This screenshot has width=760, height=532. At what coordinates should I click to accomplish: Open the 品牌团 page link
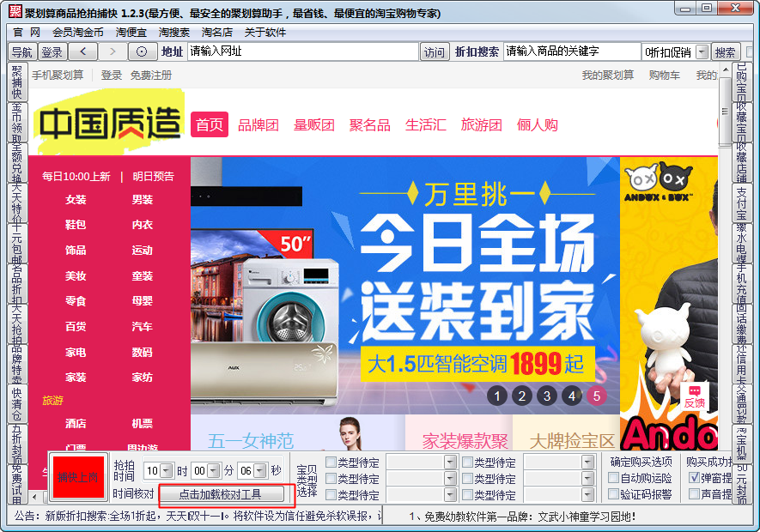(x=258, y=125)
